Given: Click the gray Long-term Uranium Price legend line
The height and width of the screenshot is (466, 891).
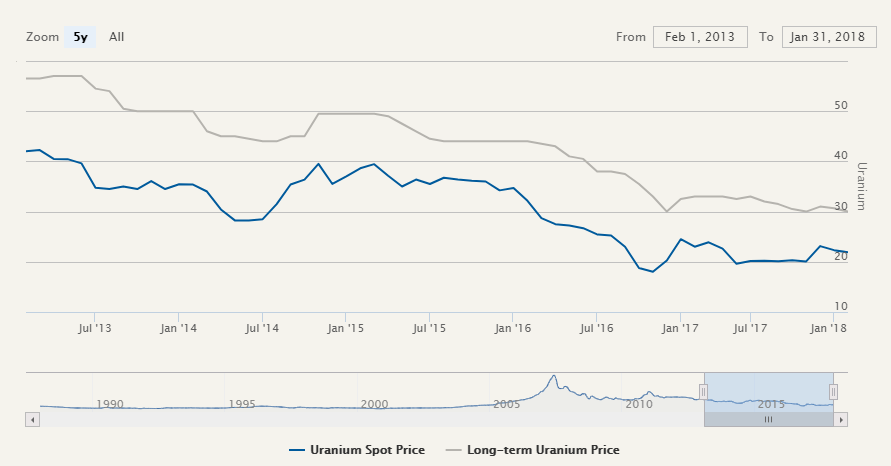Looking at the screenshot, I should (452, 450).
